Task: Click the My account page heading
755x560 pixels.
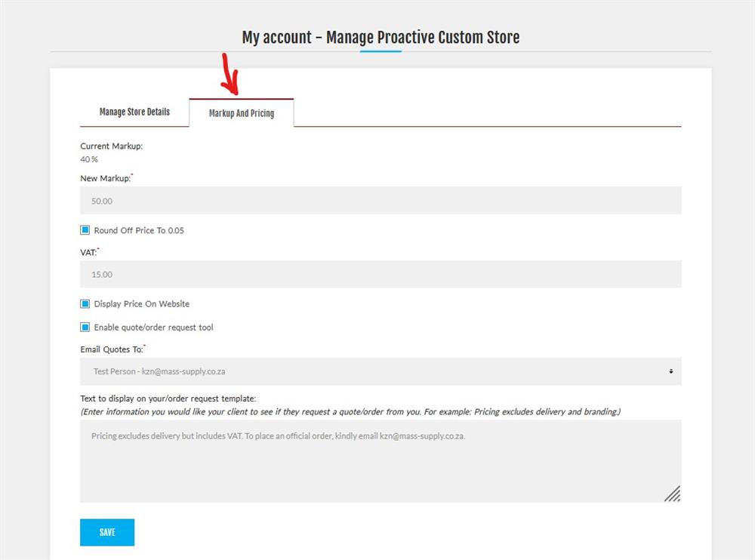Action: click(x=380, y=36)
